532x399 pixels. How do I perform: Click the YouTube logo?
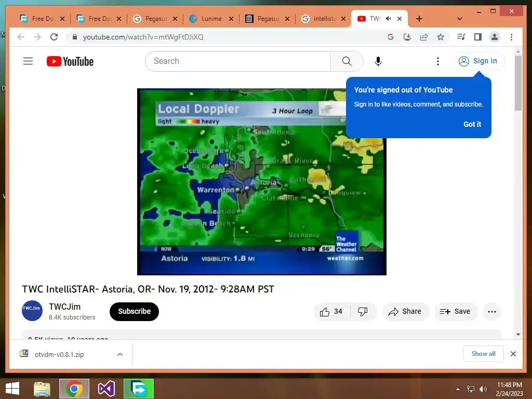pos(70,61)
